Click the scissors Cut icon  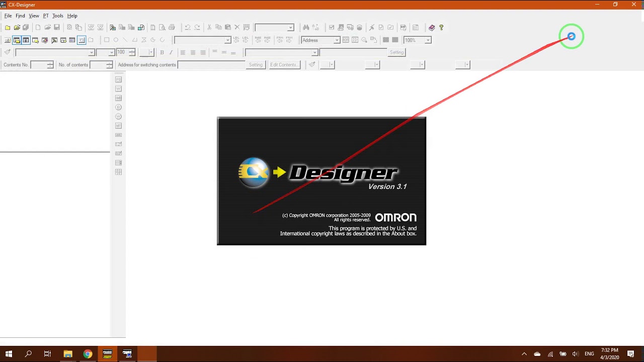(209, 28)
